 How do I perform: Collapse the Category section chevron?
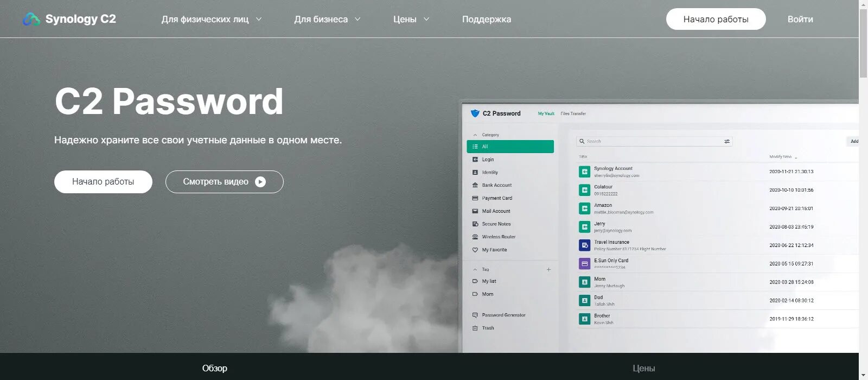pos(475,135)
